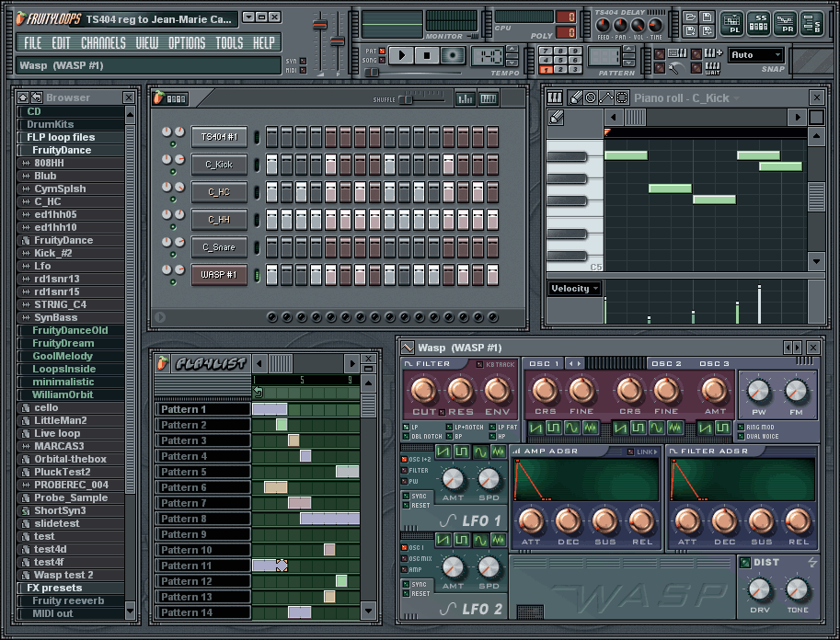The width and height of the screenshot is (840, 640).
Task: Open the TOOLS menu
Action: pyautogui.click(x=229, y=43)
